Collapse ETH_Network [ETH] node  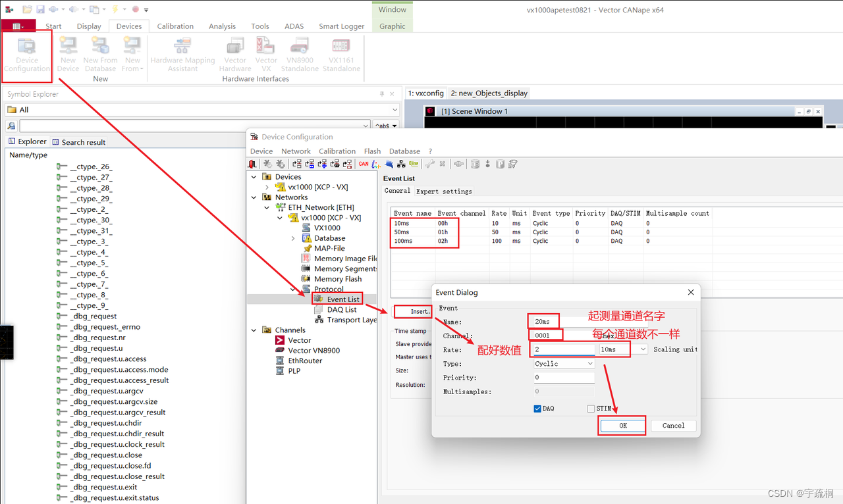tap(267, 207)
